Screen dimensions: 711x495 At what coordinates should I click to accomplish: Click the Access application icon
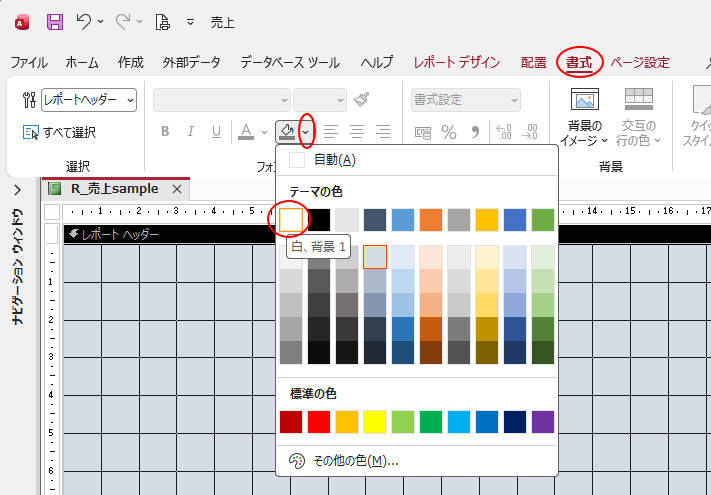coord(22,22)
